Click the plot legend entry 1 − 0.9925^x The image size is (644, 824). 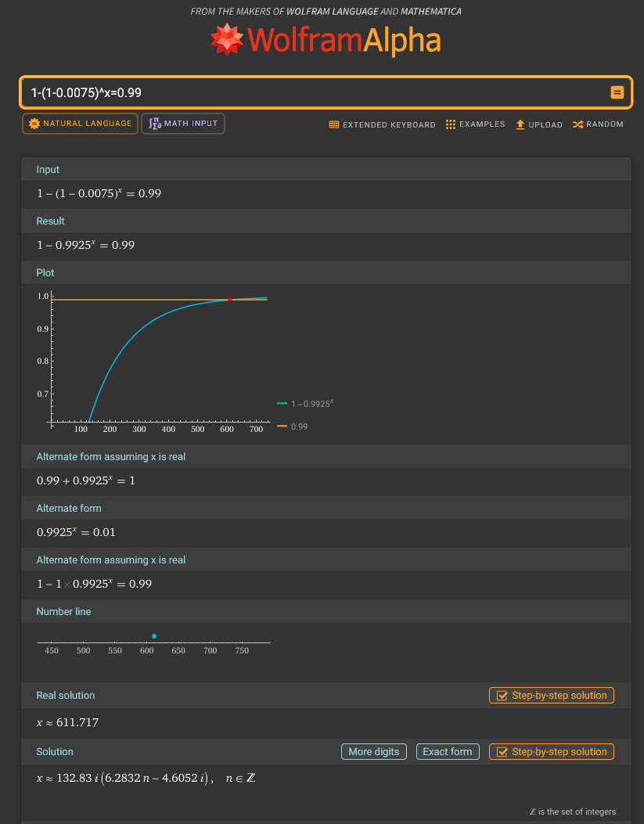coord(306,404)
